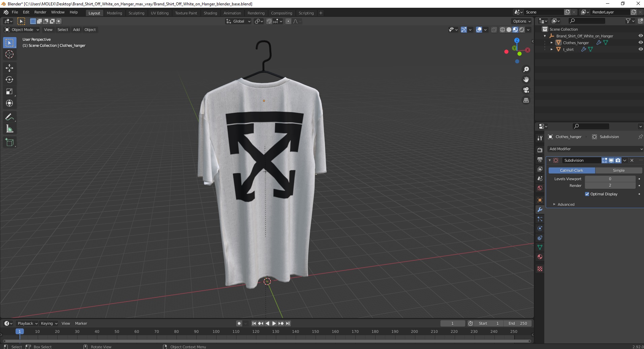Open the Object Mode dropdown

pos(22,30)
